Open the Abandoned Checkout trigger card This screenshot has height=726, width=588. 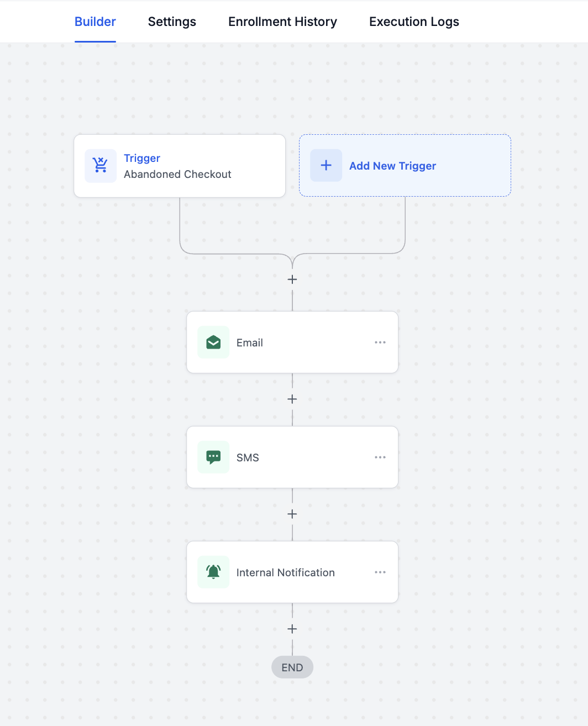180,166
